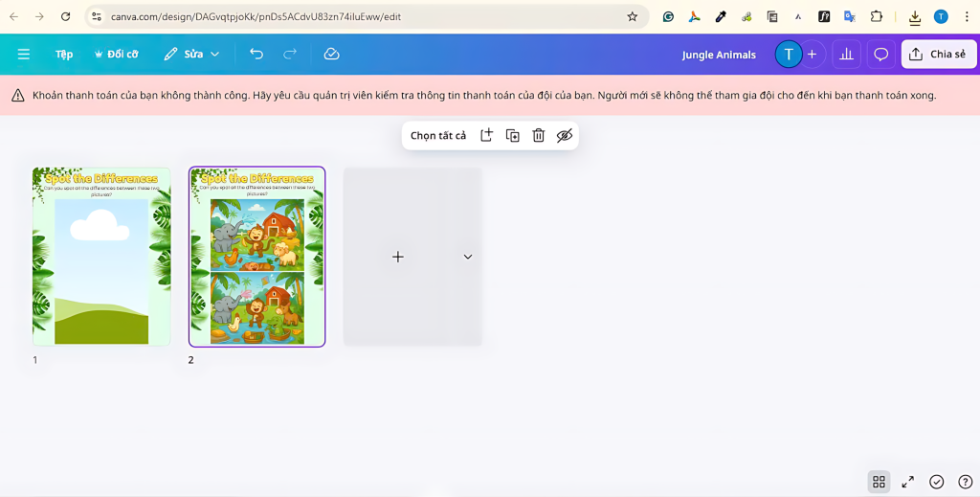
Task: Click the Đổi cỡ resize option
Action: tap(116, 55)
